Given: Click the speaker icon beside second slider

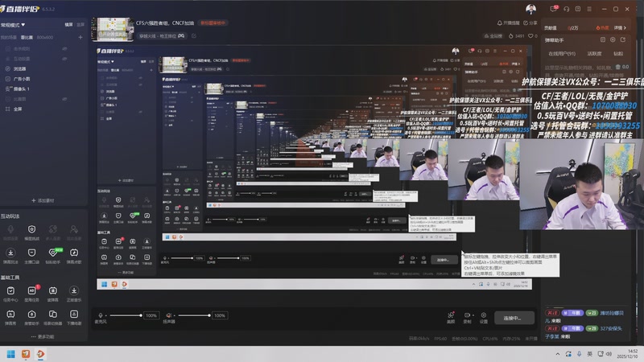Looking at the screenshot, I should (168, 315).
